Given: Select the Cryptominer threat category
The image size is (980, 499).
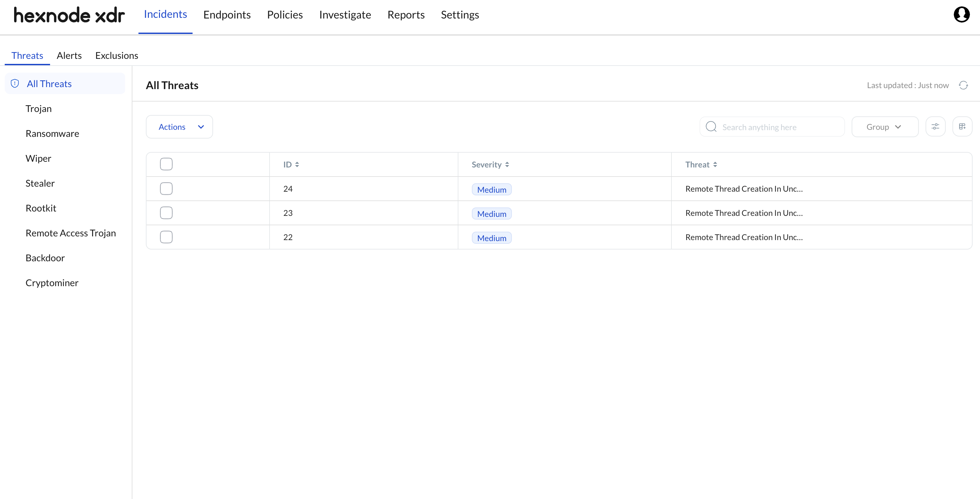Looking at the screenshot, I should (x=52, y=283).
